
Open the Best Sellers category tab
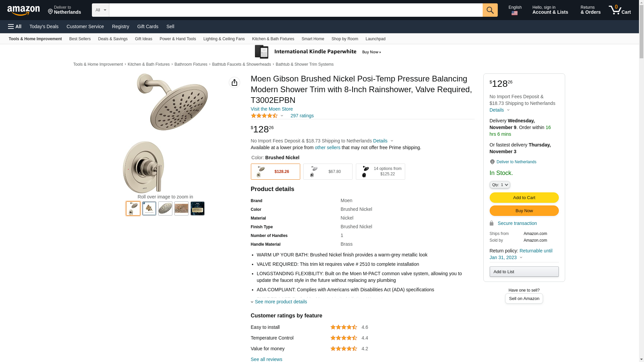click(80, 39)
